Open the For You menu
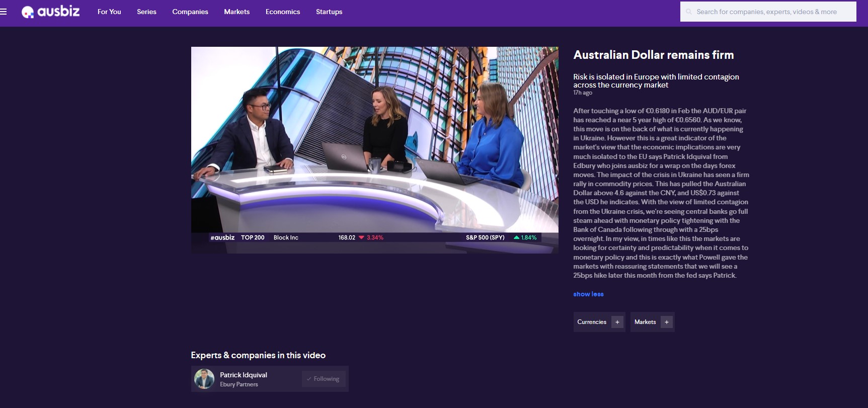Screen dimensions: 868x408 click(x=109, y=12)
